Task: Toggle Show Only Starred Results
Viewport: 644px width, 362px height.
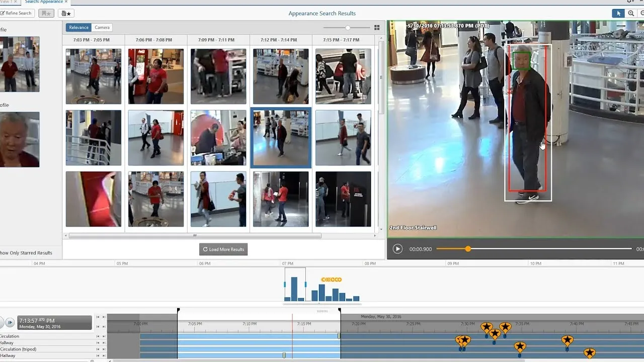Action: coord(26,253)
